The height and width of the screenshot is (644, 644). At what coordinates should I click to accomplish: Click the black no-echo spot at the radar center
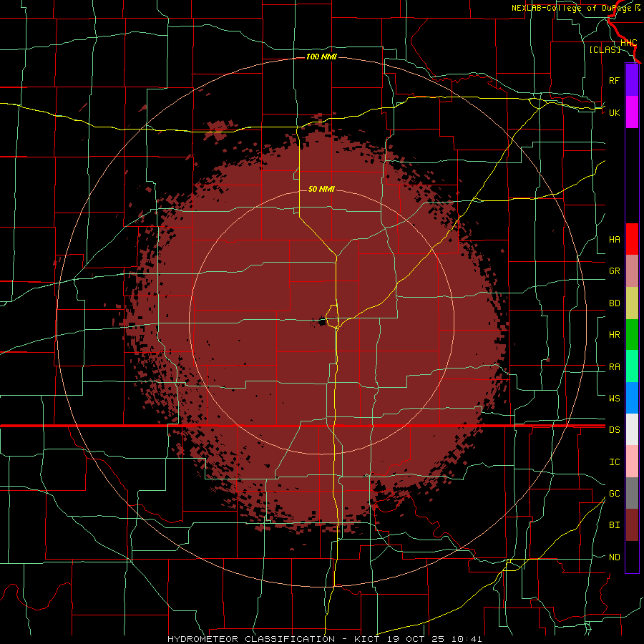pyautogui.click(x=323, y=321)
